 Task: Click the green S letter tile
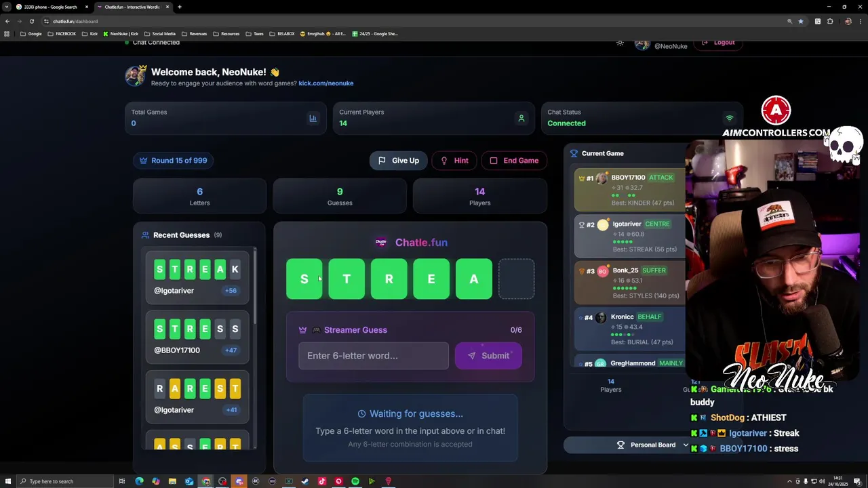click(304, 279)
